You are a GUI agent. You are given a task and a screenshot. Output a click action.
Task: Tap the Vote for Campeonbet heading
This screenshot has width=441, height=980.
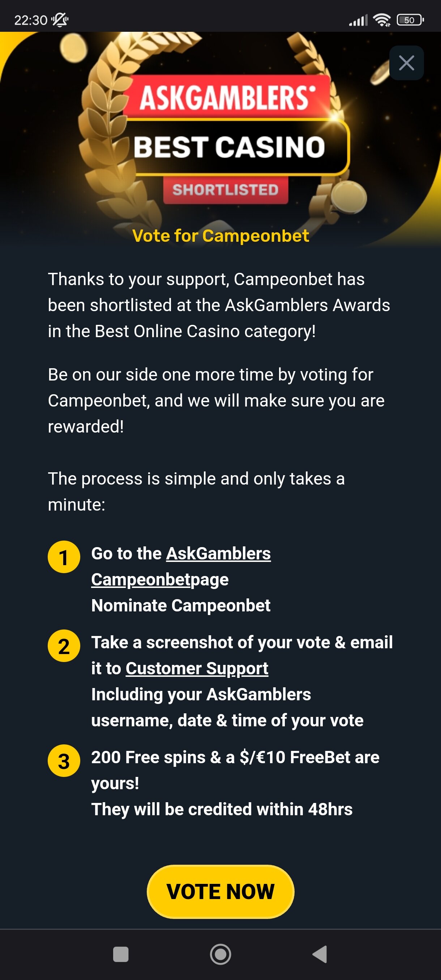(220, 236)
